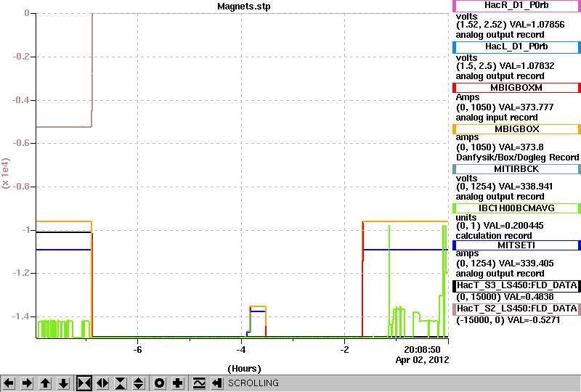Select the HacT_S3_LS450:FLD_DATA legend label
Image resolution: width=581 pixels, height=392 pixels.
(516, 285)
